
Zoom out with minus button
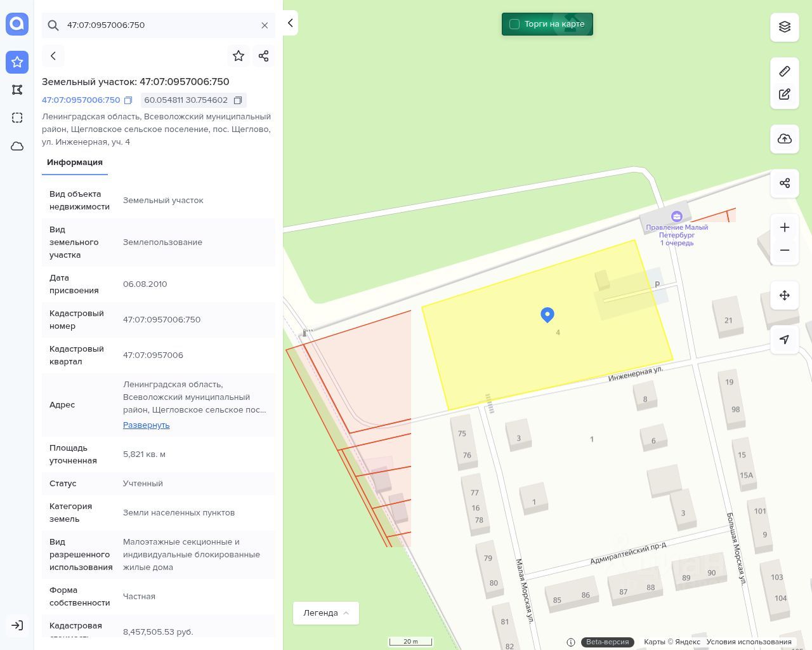pyautogui.click(x=785, y=250)
